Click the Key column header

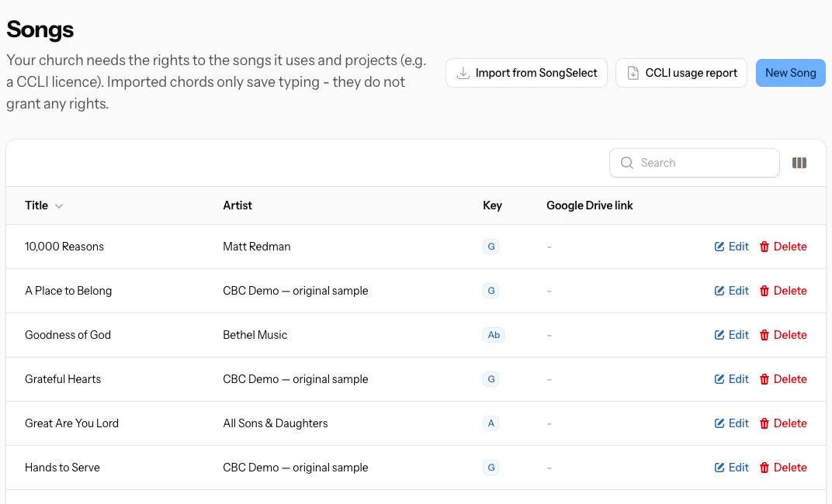(492, 205)
